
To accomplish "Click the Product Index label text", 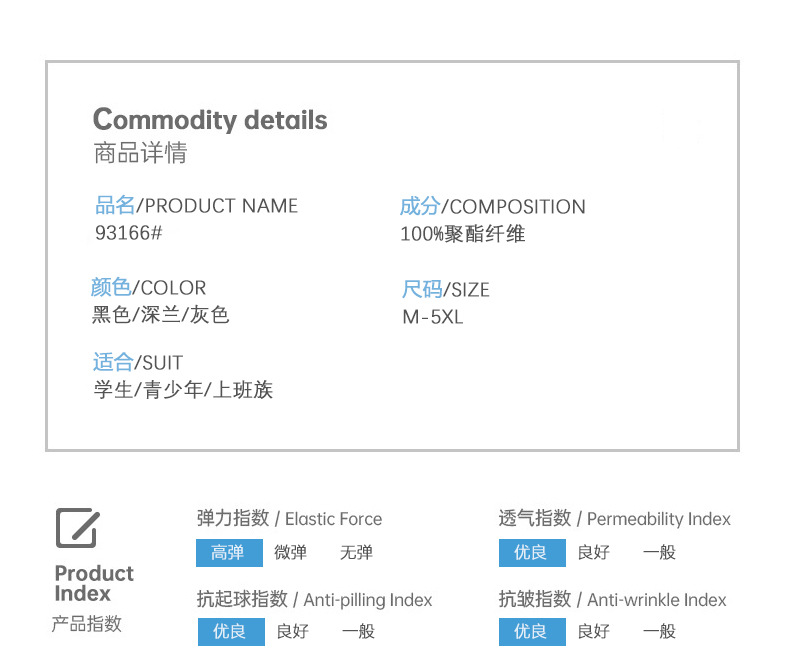I will (x=94, y=583).
